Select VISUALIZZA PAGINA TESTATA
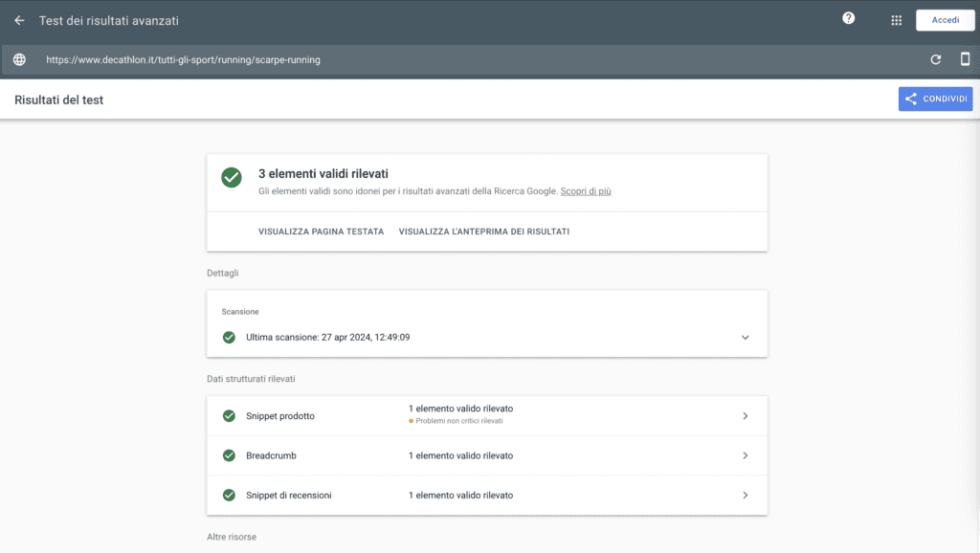 [x=322, y=232]
